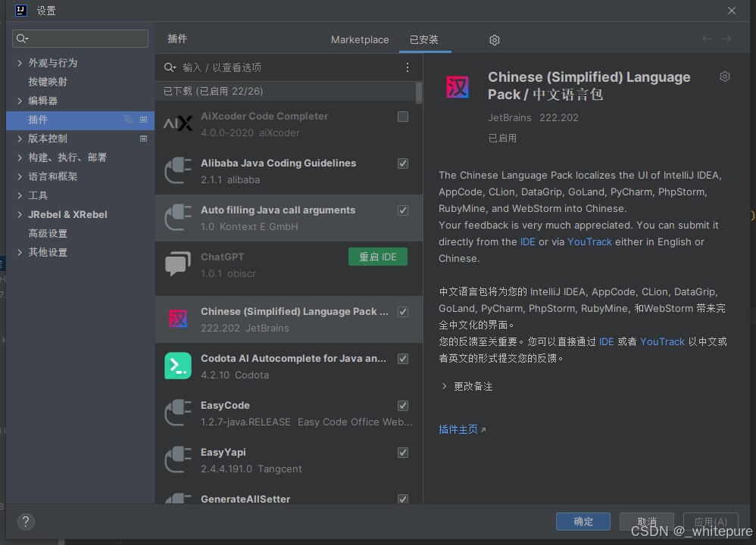Image resolution: width=756 pixels, height=545 pixels.
Task: Toggle the GenerateAllSetter plugin checkbox
Action: 403,499
